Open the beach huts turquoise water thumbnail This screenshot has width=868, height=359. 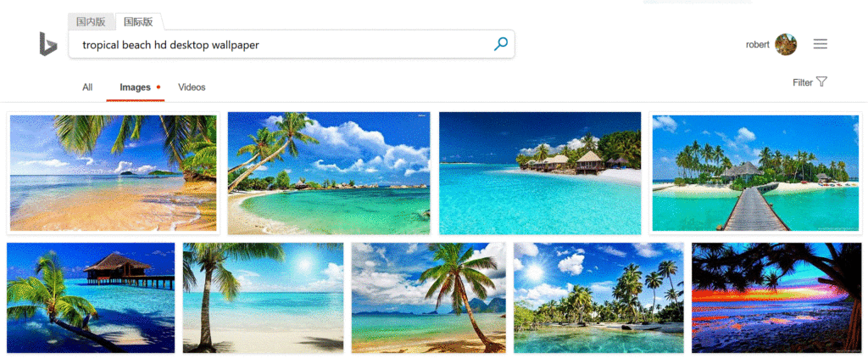coord(540,173)
